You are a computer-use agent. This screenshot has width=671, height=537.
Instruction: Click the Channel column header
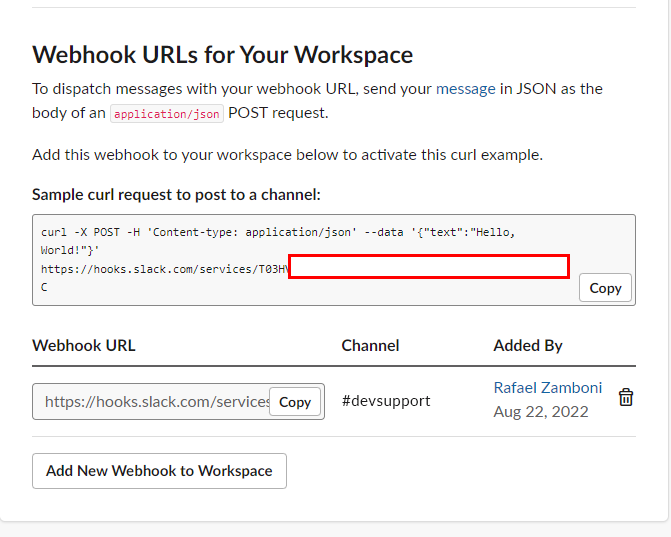click(x=370, y=345)
